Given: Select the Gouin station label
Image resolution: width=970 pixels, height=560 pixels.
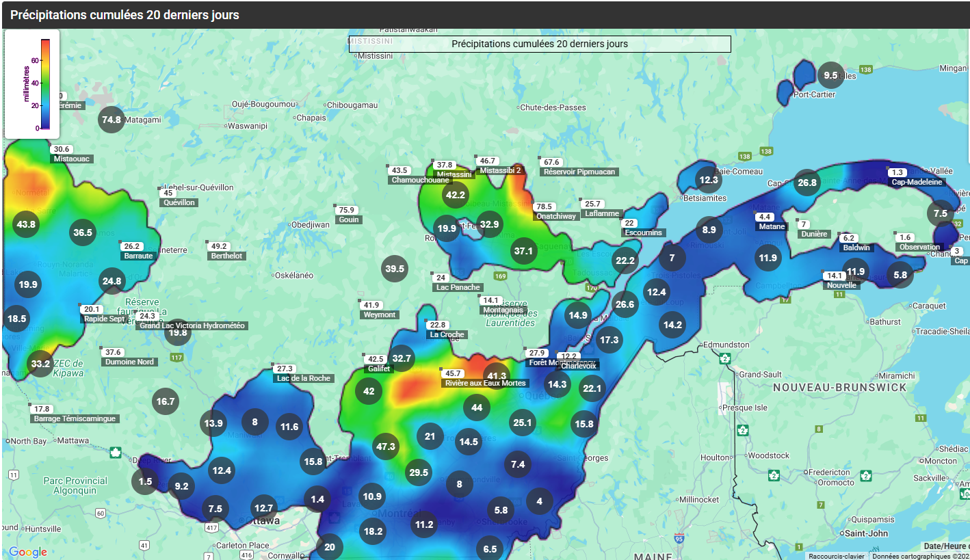Looking at the screenshot, I should pos(348,219).
